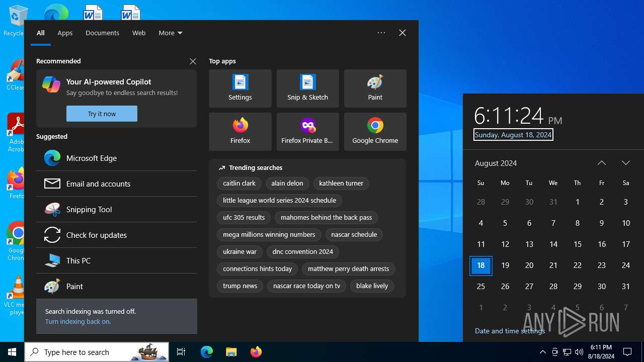Screen dimensions: 644x362
Task: Open the Paint tile in Top apps
Action: (x=375, y=88)
